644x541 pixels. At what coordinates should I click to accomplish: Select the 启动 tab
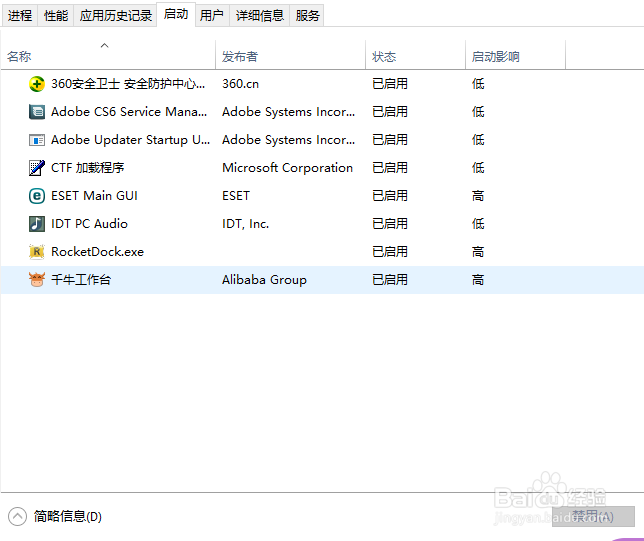176,14
